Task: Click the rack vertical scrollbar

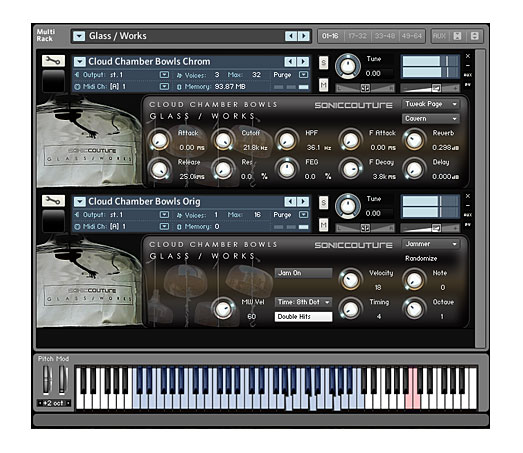Action: tap(480, 199)
